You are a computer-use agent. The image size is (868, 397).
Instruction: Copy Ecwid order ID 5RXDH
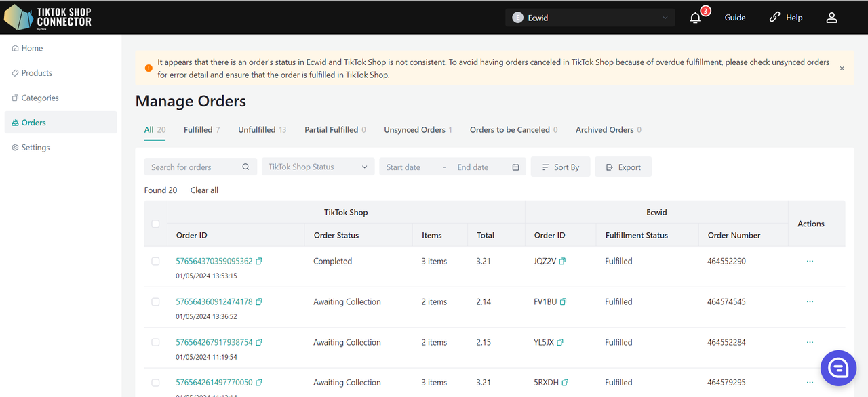tap(565, 382)
